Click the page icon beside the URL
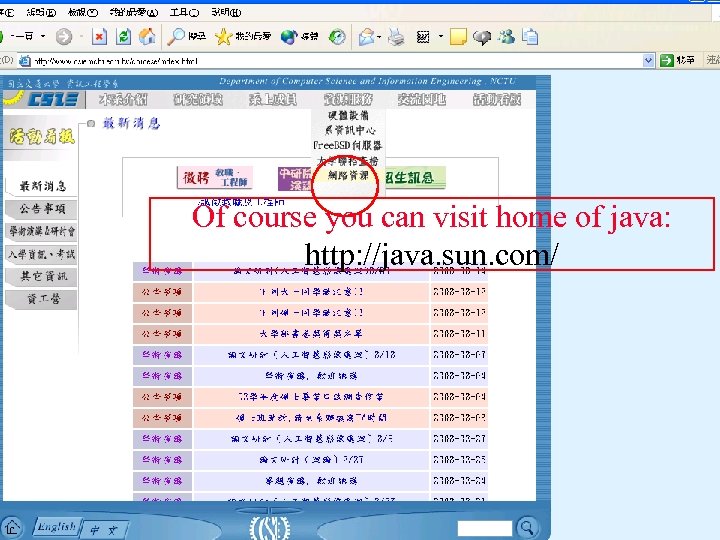Screen dimensions: 720x540 pos(25,61)
